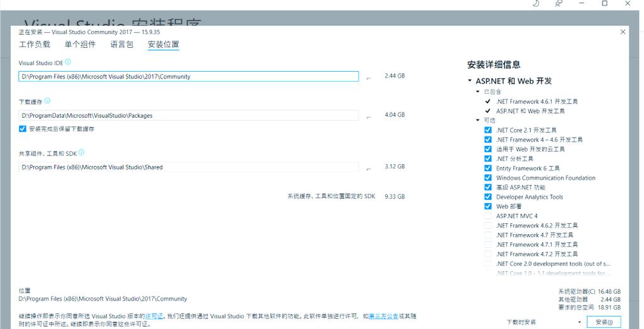Click info icon beside 共享组件、工具和 SDK
Image resolution: width=644 pixels, height=329 pixels.
[x=81, y=152]
